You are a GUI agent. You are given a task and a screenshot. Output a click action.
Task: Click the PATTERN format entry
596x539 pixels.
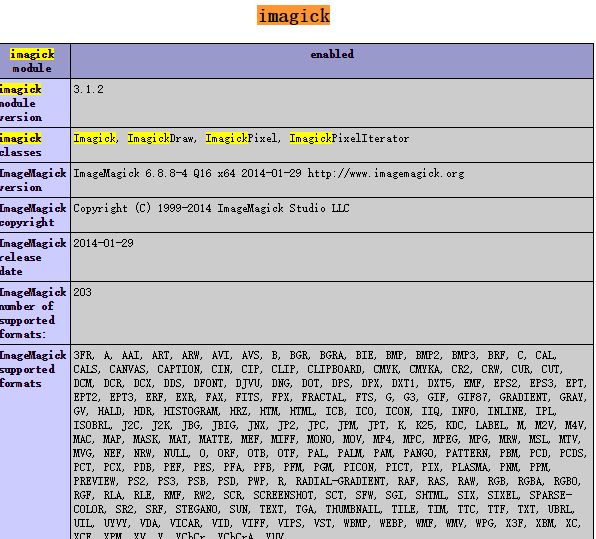[x=468, y=453]
